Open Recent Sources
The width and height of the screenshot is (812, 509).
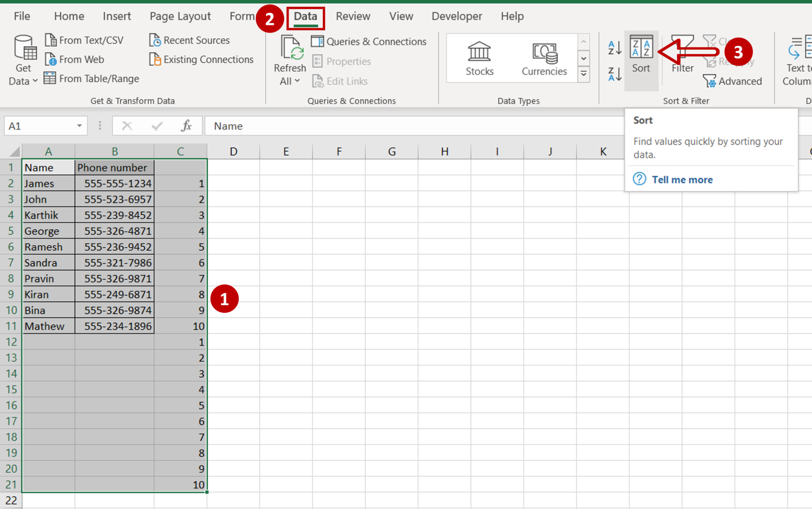(190, 40)
